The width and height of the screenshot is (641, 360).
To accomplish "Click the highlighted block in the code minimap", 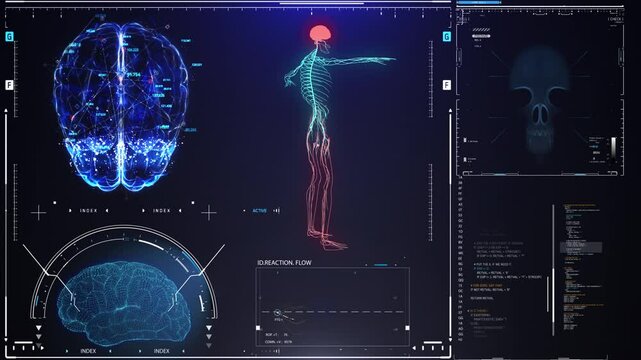I will click(x=581, y=247).
